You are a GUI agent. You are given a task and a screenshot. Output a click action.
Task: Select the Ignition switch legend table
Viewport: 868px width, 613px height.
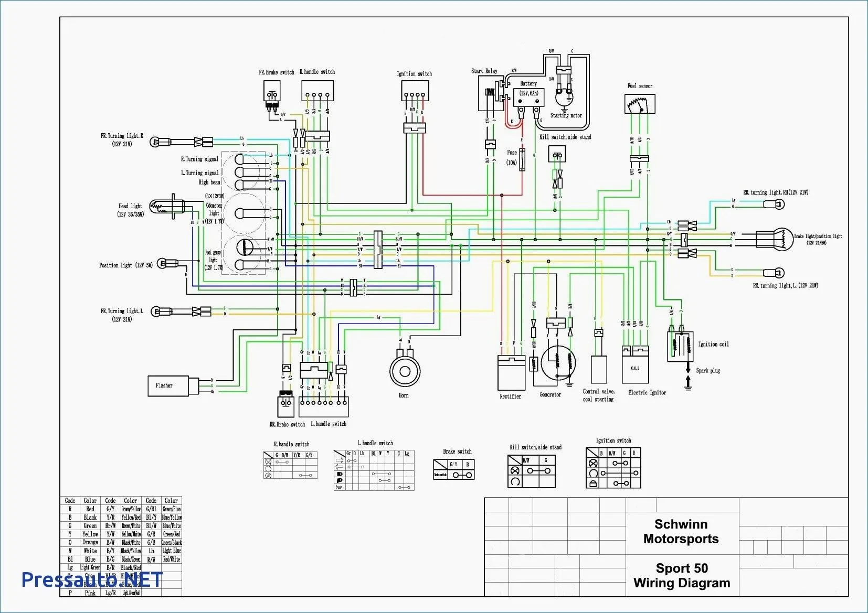click(x=613, y=468)
